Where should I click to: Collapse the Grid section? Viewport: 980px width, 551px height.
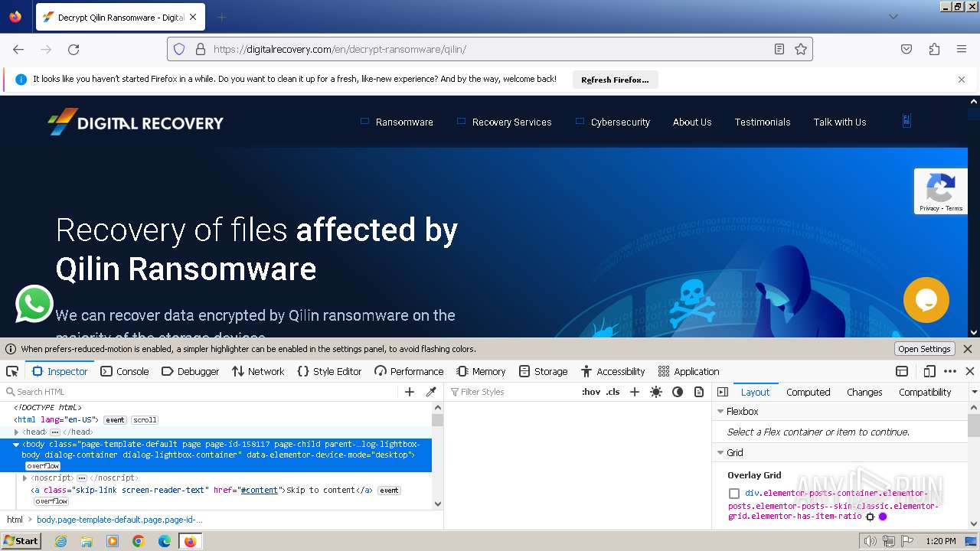click(x=720, y=453)
